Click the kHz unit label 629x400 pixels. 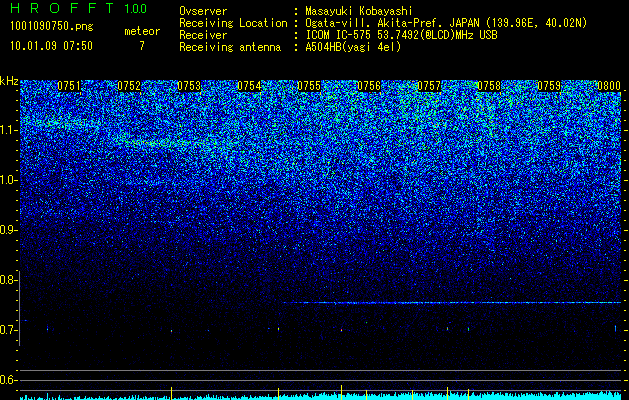(9, 81)
